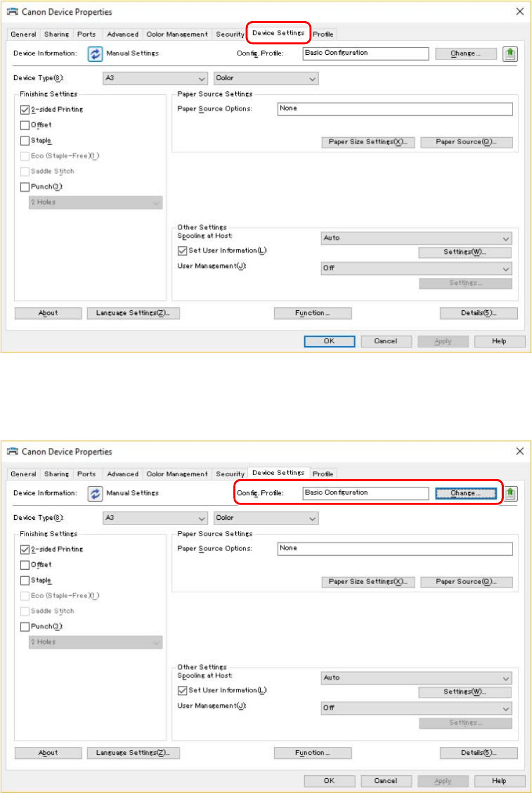Toggle Set User Information in lower dialog
Image resolution: width=532 pixels, height=793 pixels.
coord(182,691)
